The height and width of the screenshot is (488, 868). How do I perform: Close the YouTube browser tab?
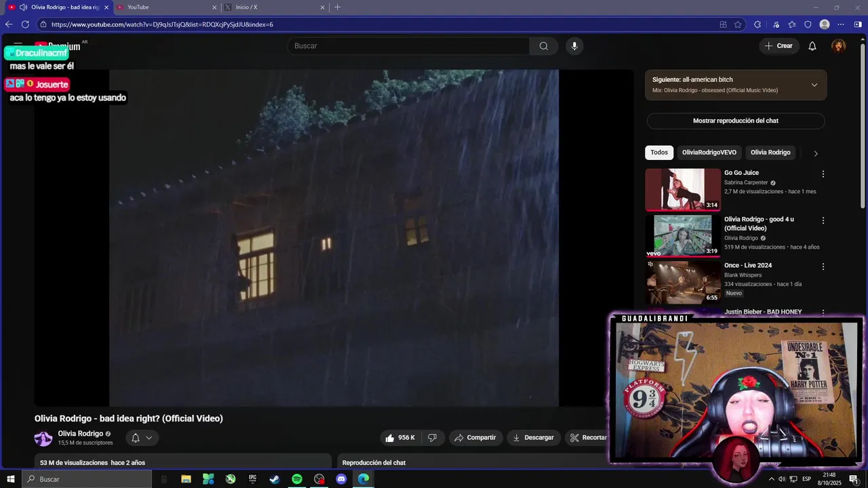214,7
